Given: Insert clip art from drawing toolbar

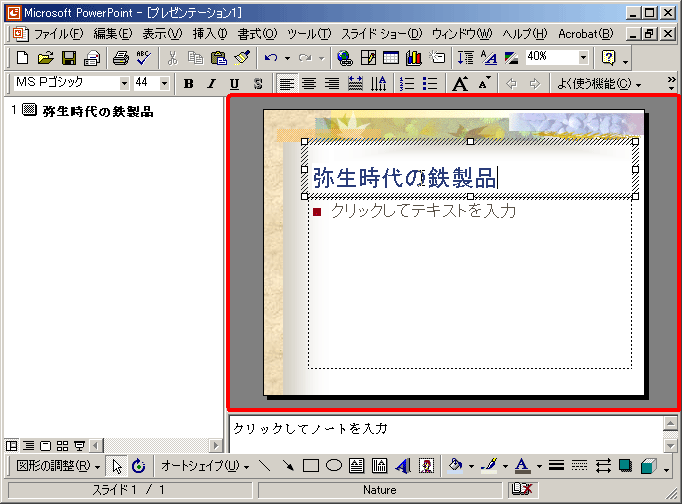Looking at the screenshot, I should click(426, 466).
